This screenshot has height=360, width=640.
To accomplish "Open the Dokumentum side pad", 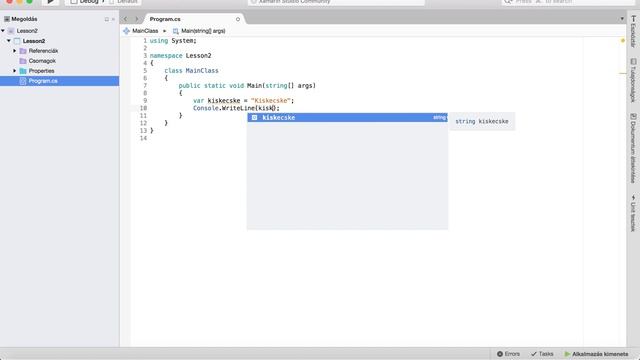I will click(633, 148).
